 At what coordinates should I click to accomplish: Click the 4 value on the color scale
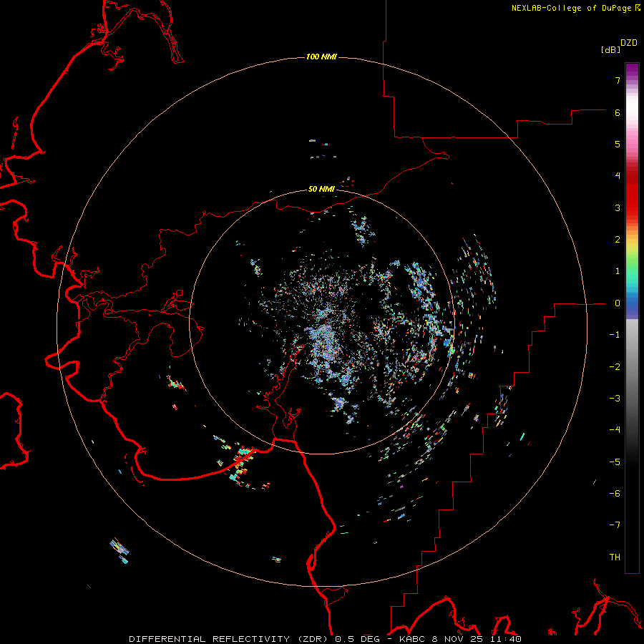[618, 176]
